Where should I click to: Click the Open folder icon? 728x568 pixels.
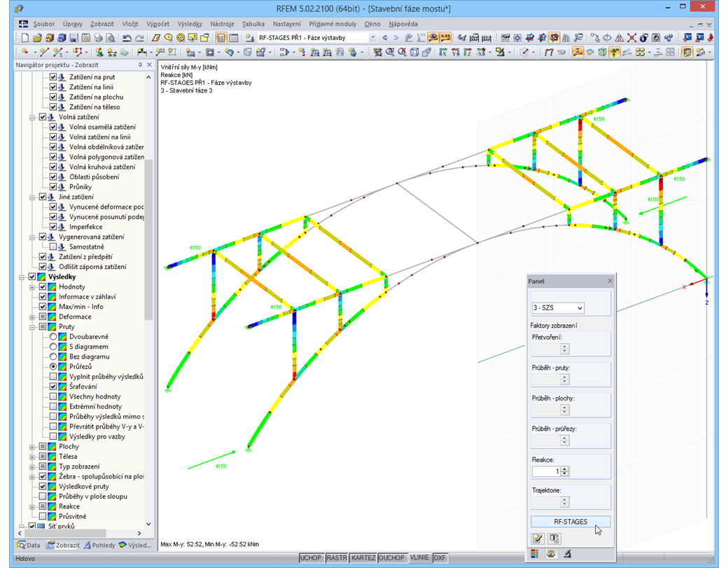click(37, 38)
